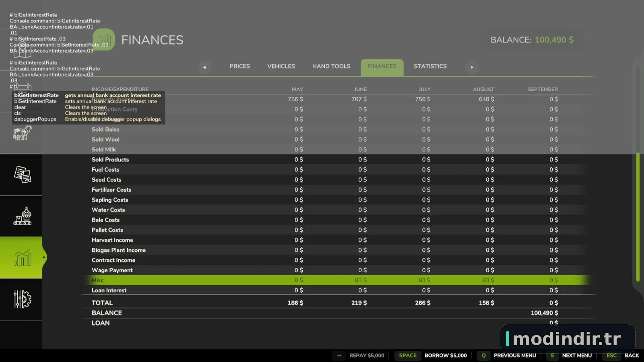644x362 pixels.
Task: Select the Seed Costs row label
Action: [106, 180]
